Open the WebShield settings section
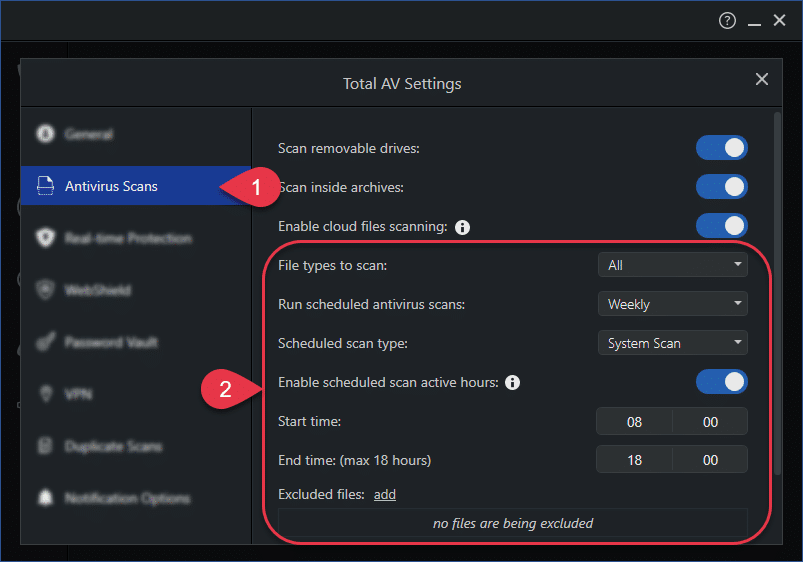 (x=97, y=290)
